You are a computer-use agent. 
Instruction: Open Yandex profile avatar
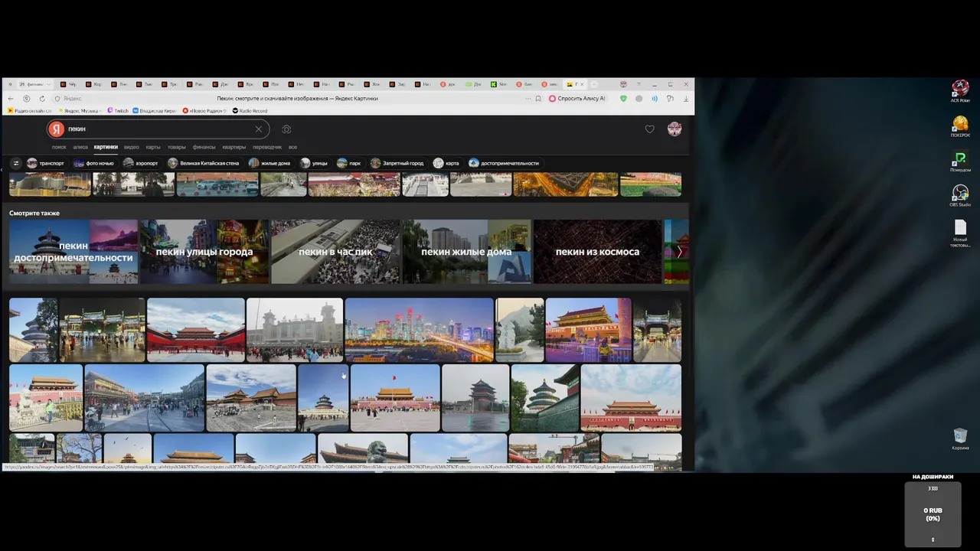675,129
